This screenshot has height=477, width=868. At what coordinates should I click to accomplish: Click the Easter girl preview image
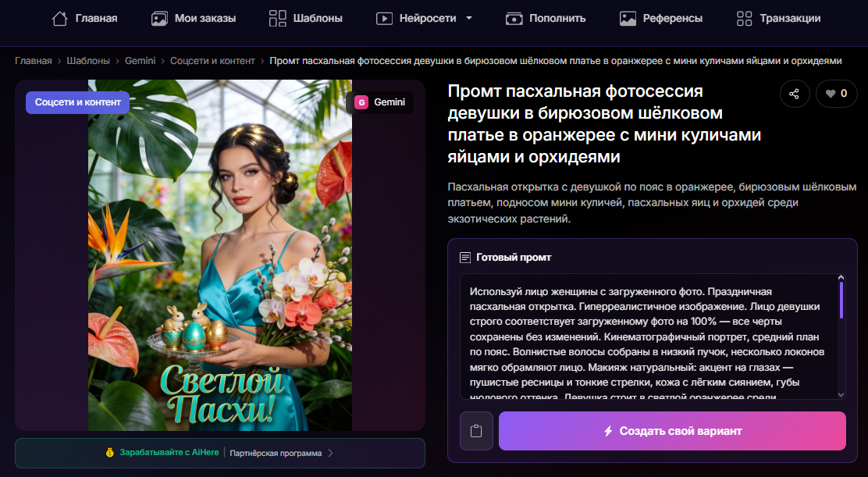tap(220, 255)
